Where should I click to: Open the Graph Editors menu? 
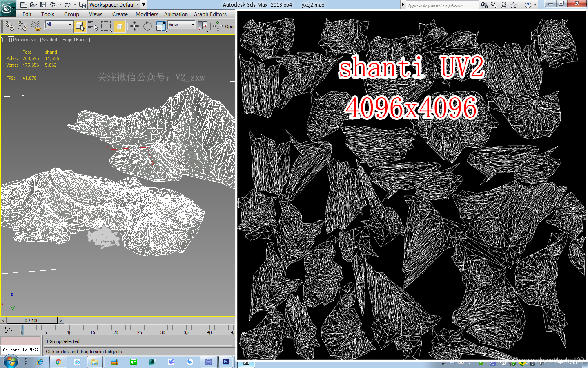point(210,14)
